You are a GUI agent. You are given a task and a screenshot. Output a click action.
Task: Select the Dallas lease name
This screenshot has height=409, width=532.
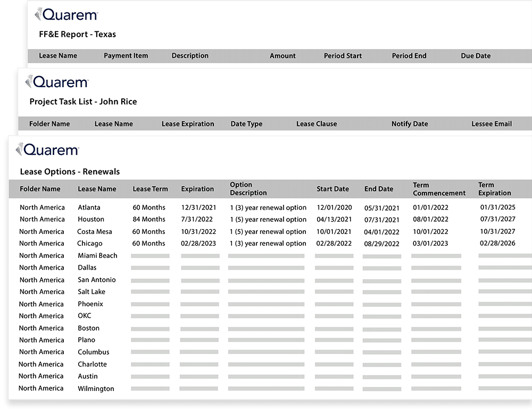pos(87,268)
